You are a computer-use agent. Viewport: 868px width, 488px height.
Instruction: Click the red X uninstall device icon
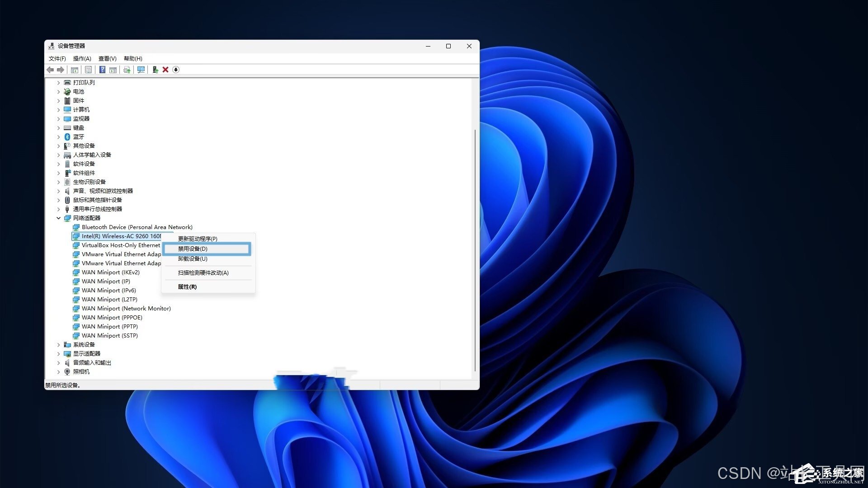coord(165,70)
